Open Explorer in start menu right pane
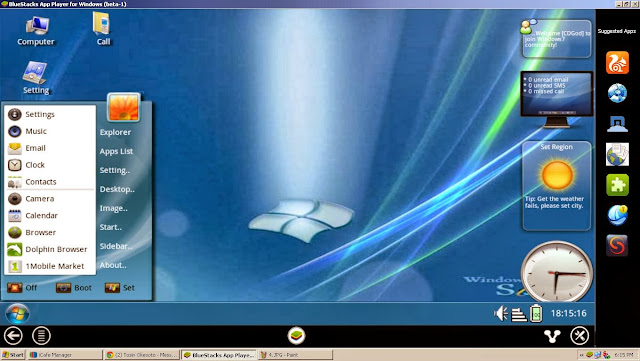This screenshot has width=640, height=361. coord(116,132)
